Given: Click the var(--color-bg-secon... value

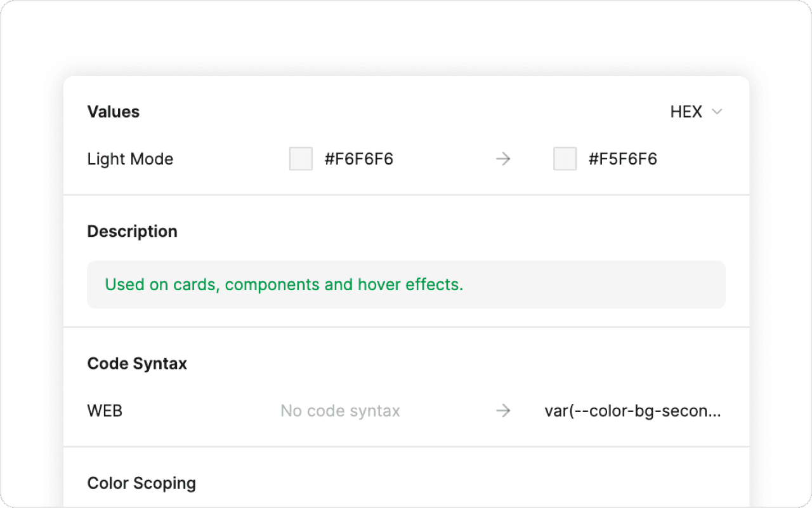Looking at the screenshot, I should coord(633,411).
